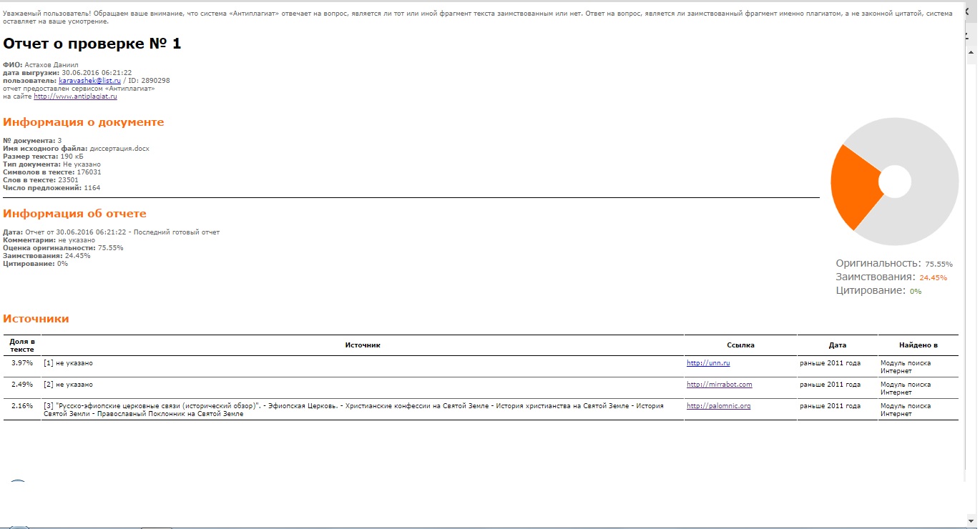Click the 'Заимствования' legend label under chart
The width and height of the screenshot is (980, 529).
coord(875,277)
